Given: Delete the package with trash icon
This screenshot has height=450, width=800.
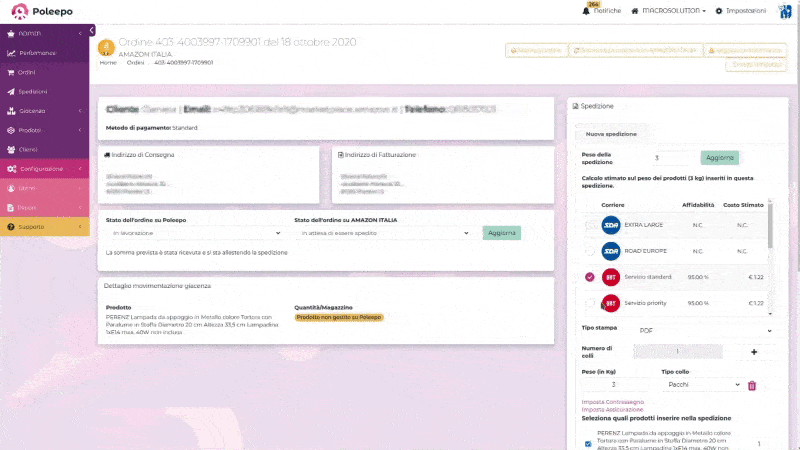Looking at the screenshot, I should point(752,385).
